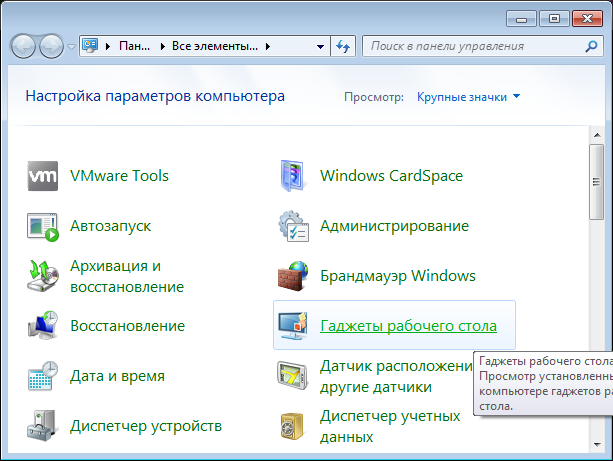Click the Автозапуск icon

[43, 226]
